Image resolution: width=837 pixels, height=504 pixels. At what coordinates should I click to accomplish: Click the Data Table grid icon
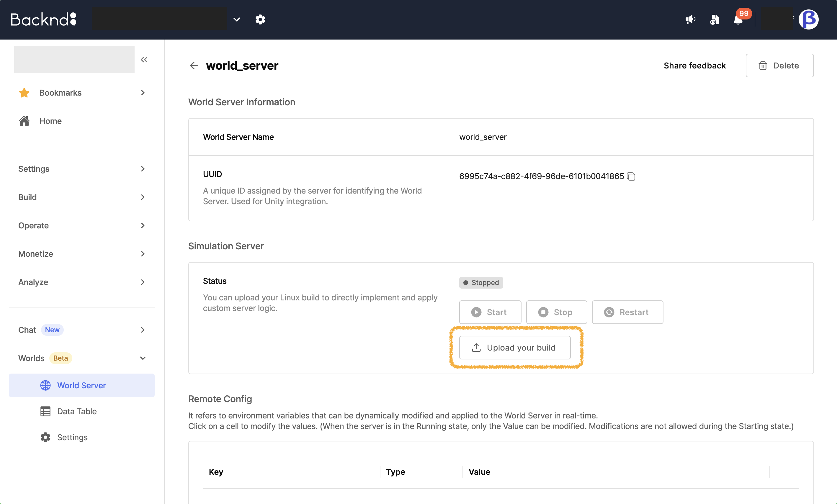click(x=45, y=411)
